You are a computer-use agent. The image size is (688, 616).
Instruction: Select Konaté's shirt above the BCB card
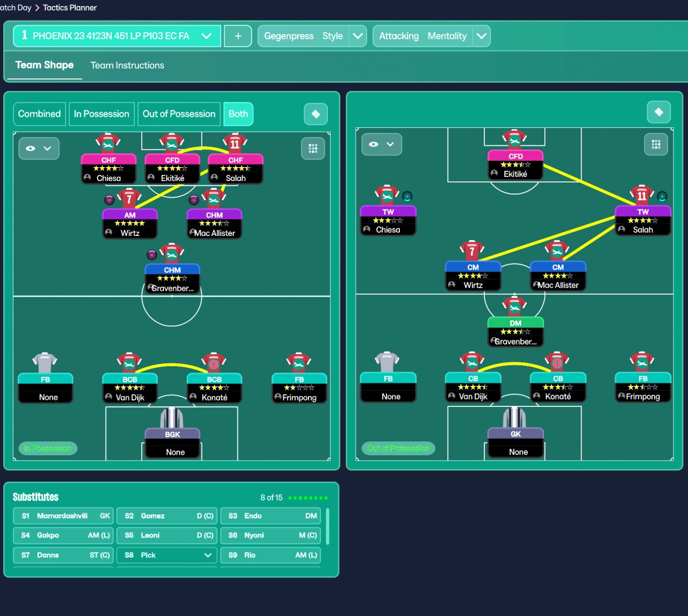214,363
